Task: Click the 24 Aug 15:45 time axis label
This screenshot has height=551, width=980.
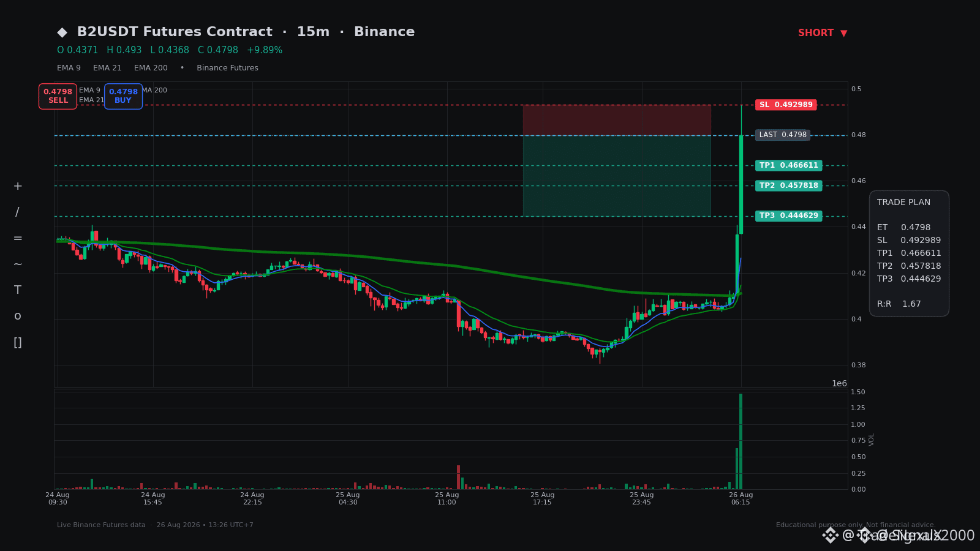Action: pyautogui.click(x=153, y=498)
